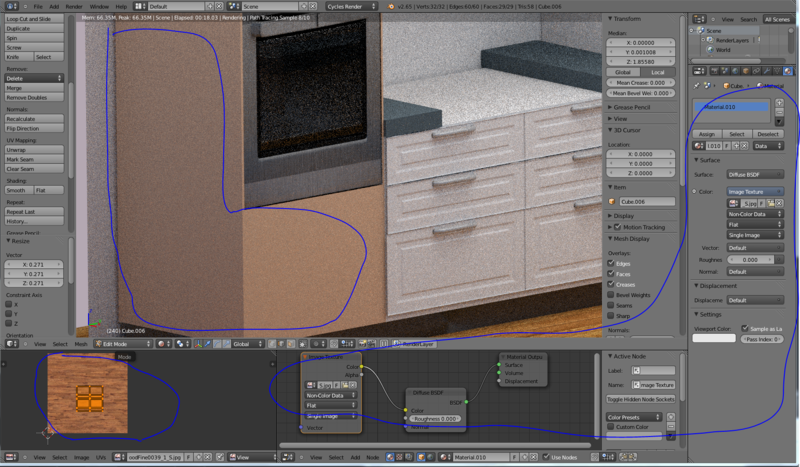Open the Help menu

tap(121, 7)
